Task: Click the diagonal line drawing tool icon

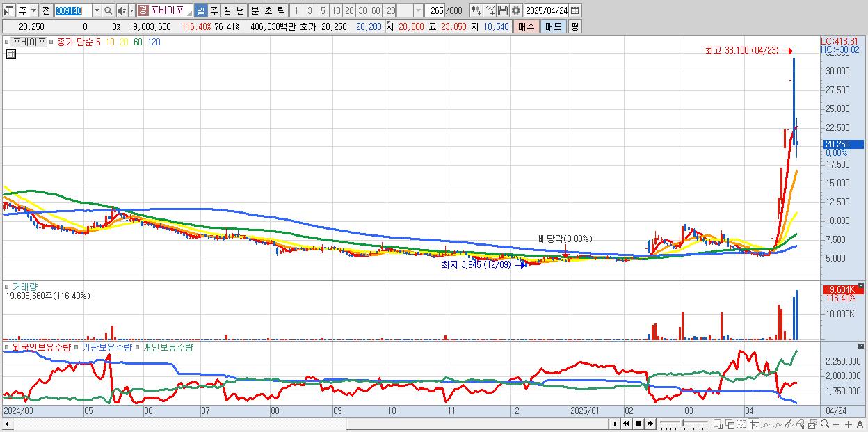Action: [789, 424]
